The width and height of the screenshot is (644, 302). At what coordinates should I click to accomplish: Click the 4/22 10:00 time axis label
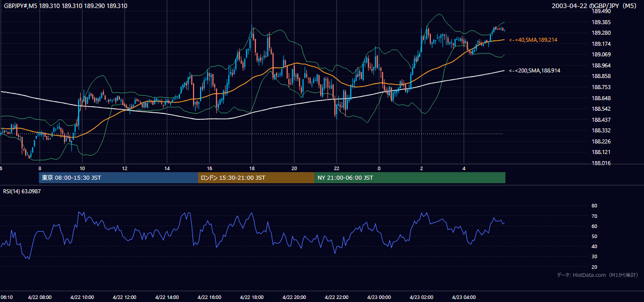click(82, 297)
